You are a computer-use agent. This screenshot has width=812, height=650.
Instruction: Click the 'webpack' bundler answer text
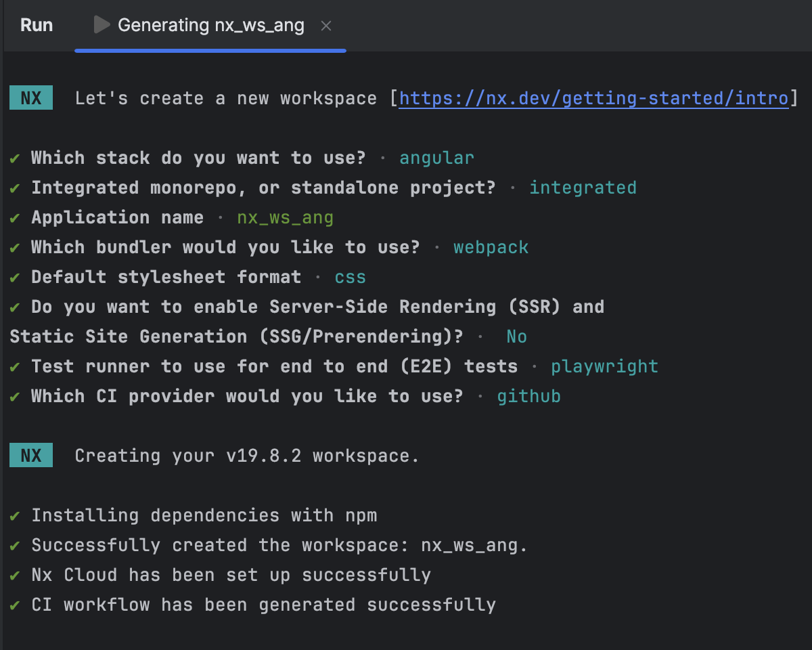[491, 246]
